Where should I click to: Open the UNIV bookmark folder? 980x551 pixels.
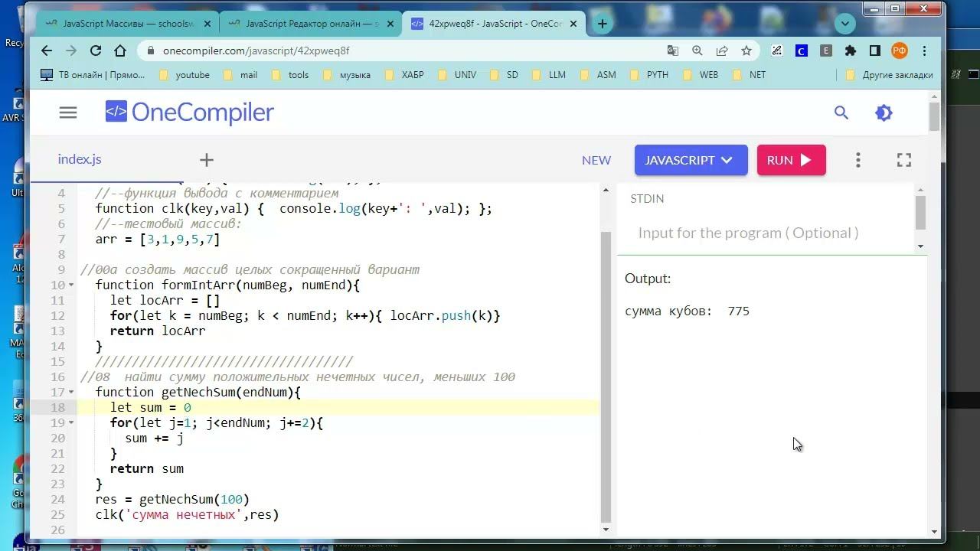(456, 75)
